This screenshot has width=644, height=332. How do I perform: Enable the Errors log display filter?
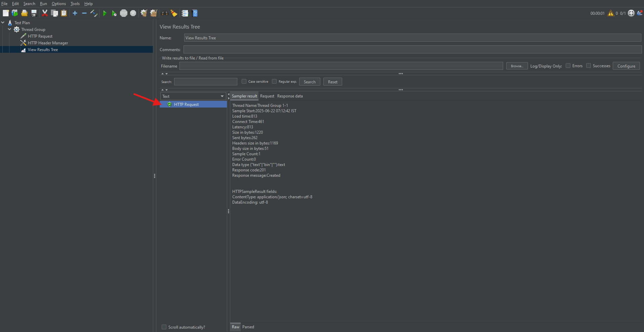click(x=568, y=66)
